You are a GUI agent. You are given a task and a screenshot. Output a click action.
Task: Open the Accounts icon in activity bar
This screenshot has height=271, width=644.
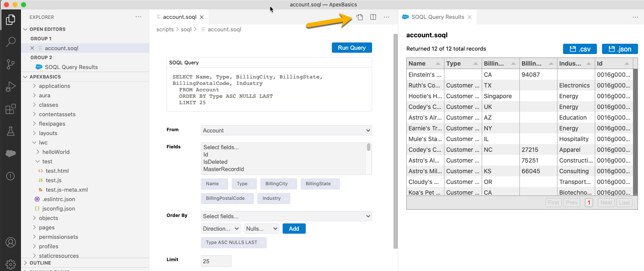[x=10, y=241]
